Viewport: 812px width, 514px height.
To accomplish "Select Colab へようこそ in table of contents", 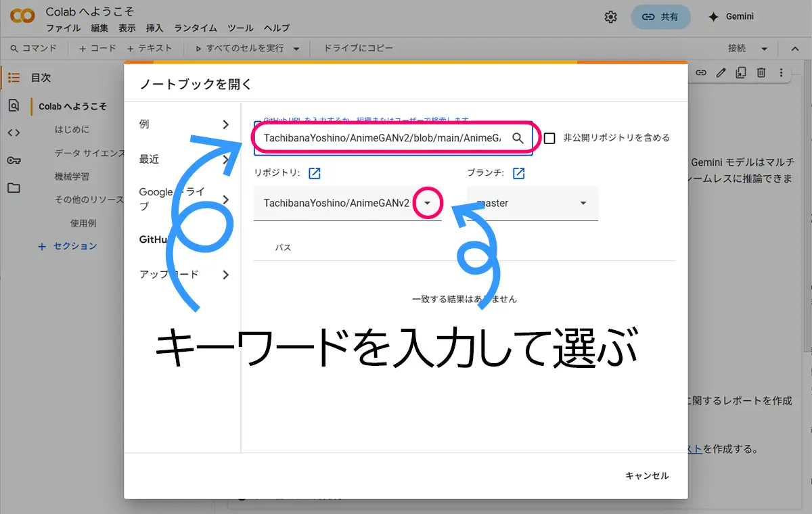I will tap(72, 106).
